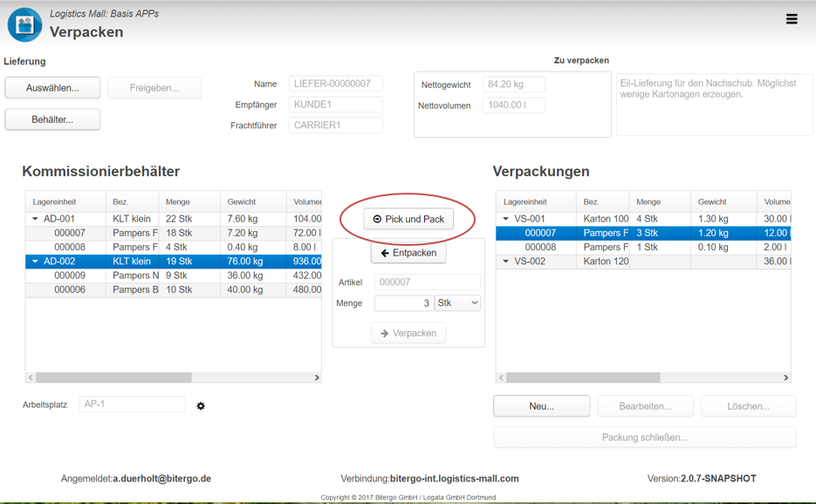
Task: Click the Verpacken arrow button
Action: pos(408,333)
